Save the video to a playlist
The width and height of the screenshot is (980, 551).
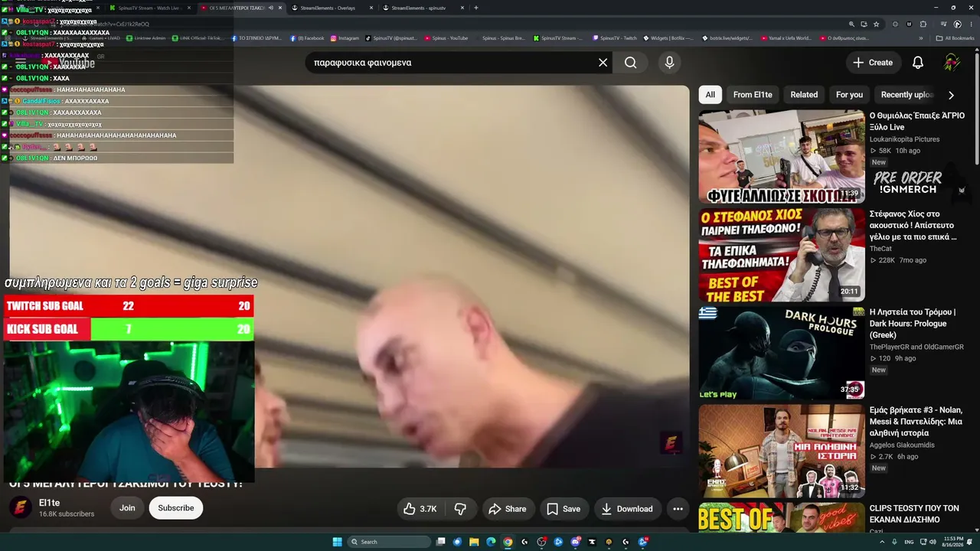tap(563, 509)
